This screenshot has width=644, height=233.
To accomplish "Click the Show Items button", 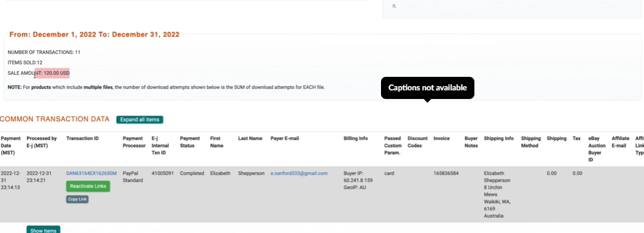I will click(44, 230).
